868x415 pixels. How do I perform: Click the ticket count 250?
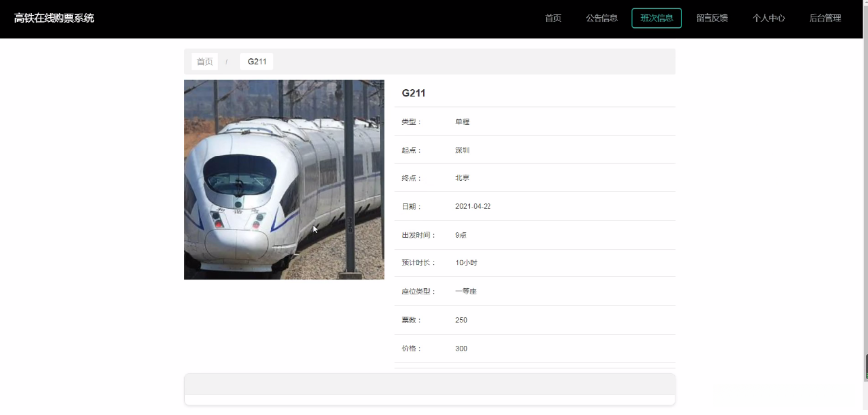pyautogui.click(x=461, y=320)
